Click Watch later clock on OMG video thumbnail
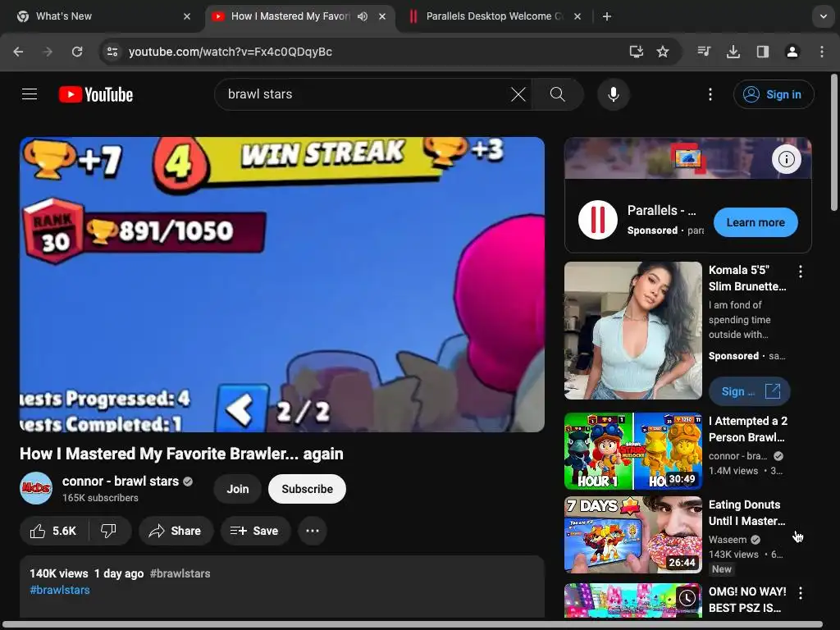The image size is (840, 630). tap(687, 598)
